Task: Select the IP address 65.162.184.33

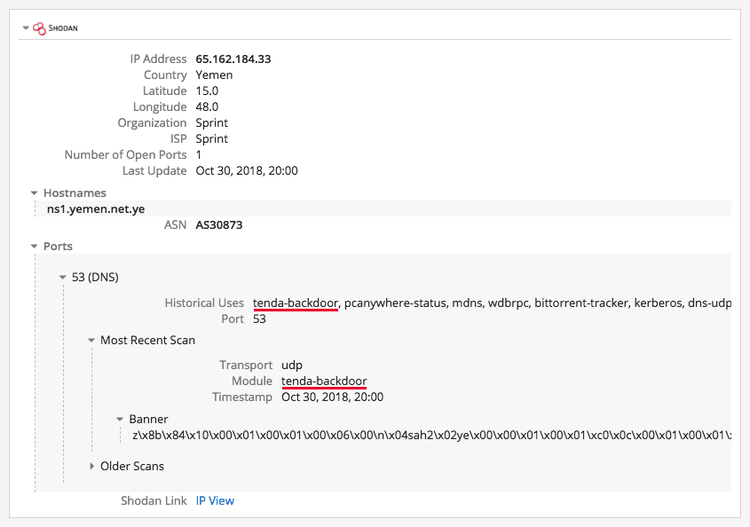Action: [233, 59]
